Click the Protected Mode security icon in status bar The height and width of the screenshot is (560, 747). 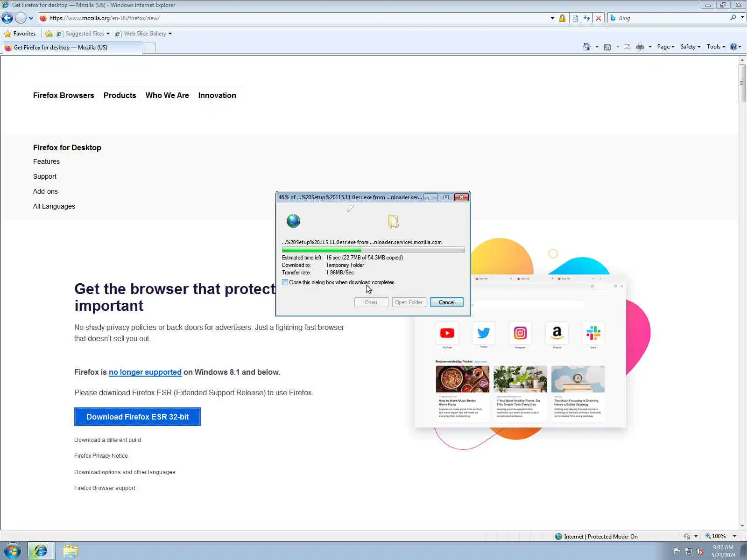click(x=687, y=536)
